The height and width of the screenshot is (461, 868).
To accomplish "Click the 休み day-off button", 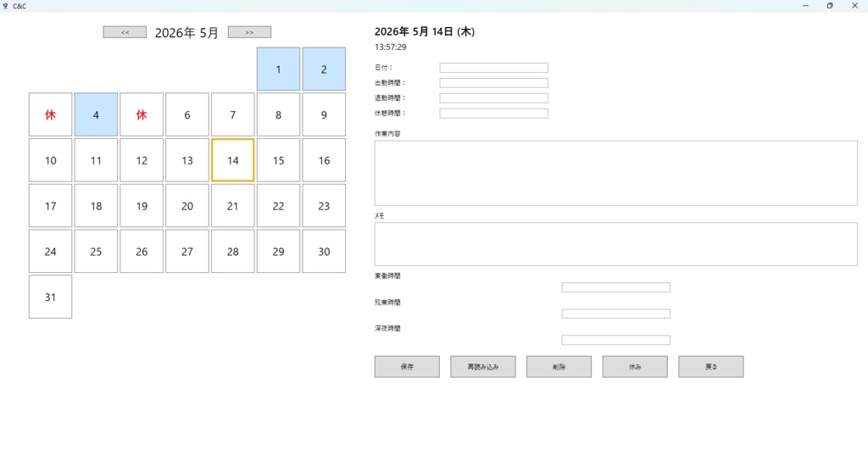I will [x=635, y=366].
